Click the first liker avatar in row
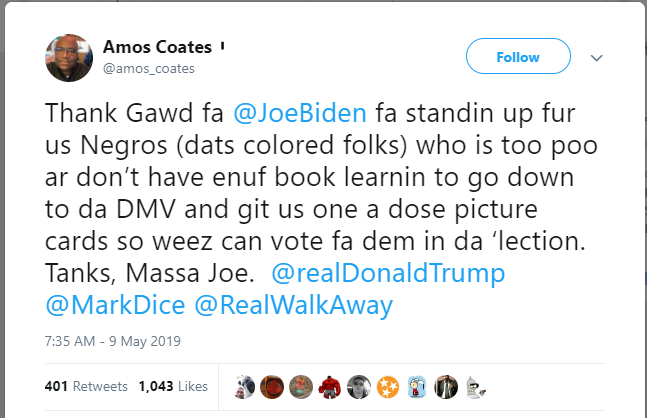The image size is (647, 418). tap(243, 386)
